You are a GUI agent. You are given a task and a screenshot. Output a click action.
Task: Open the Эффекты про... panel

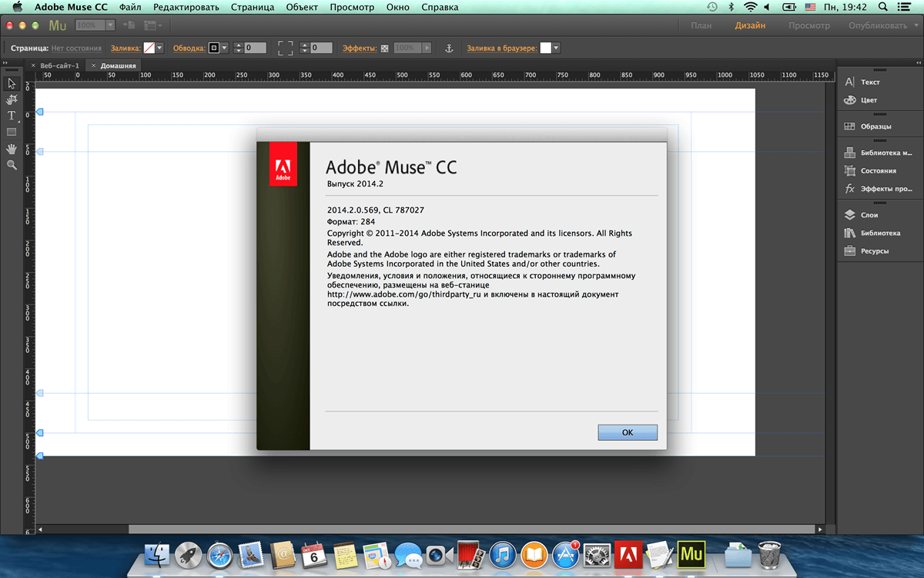(x=879, y=189)
